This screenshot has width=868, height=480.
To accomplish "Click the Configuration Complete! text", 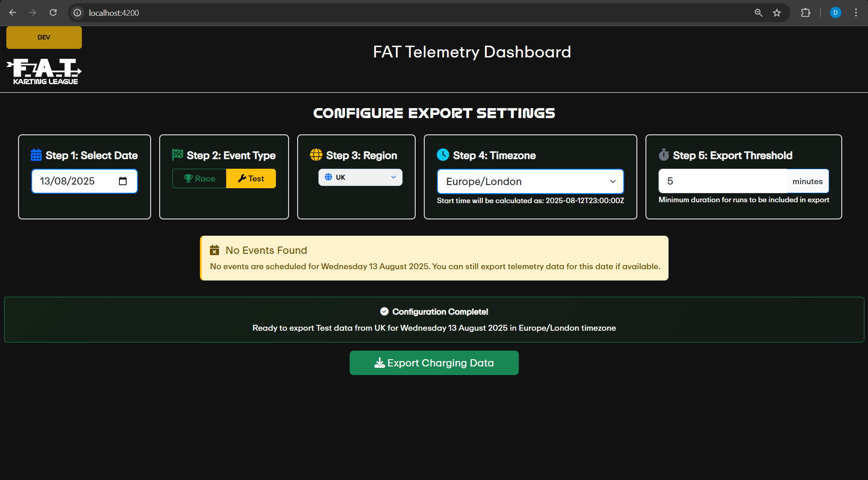I will (440, 312).
